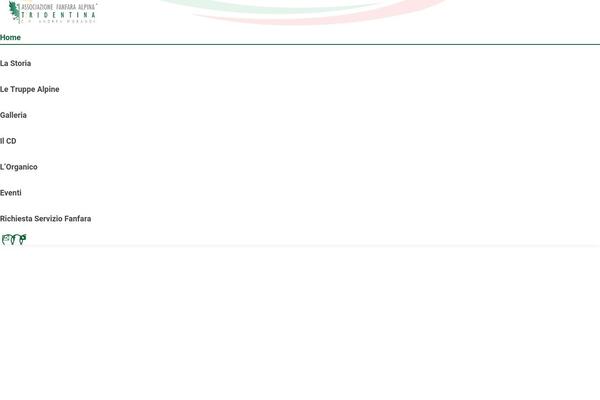Click the tricolor swoosh banner graphic

tap(302, 12)
